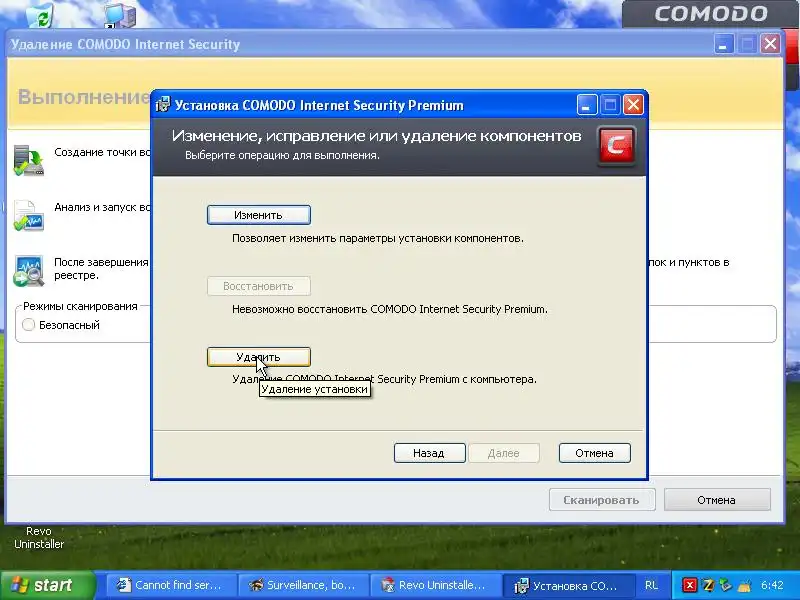Click the 'Выберите операцию для выполнения.' subtitle
The image size is (800, 600).
click(x=282, y=155)
